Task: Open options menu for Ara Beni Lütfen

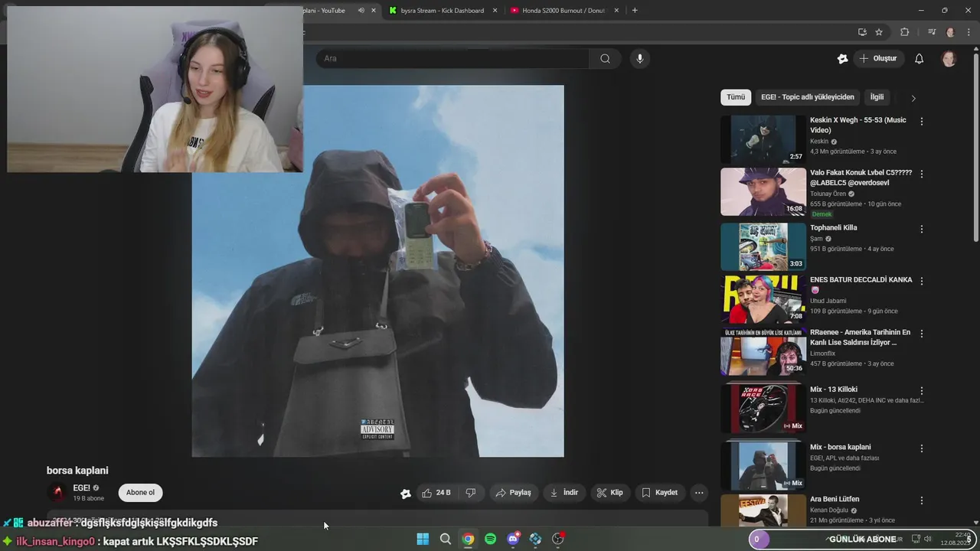Action: (922, 500)
